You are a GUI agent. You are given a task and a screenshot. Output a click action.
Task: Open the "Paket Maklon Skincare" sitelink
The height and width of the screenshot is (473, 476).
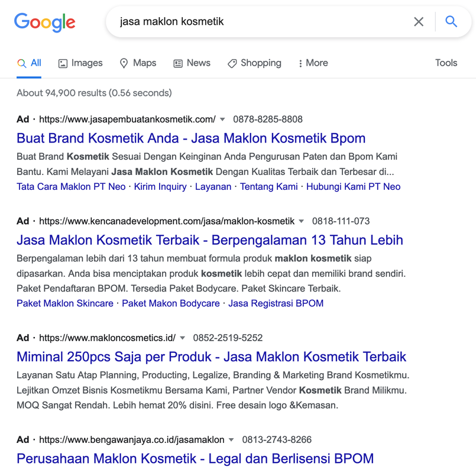click(65, 303)
